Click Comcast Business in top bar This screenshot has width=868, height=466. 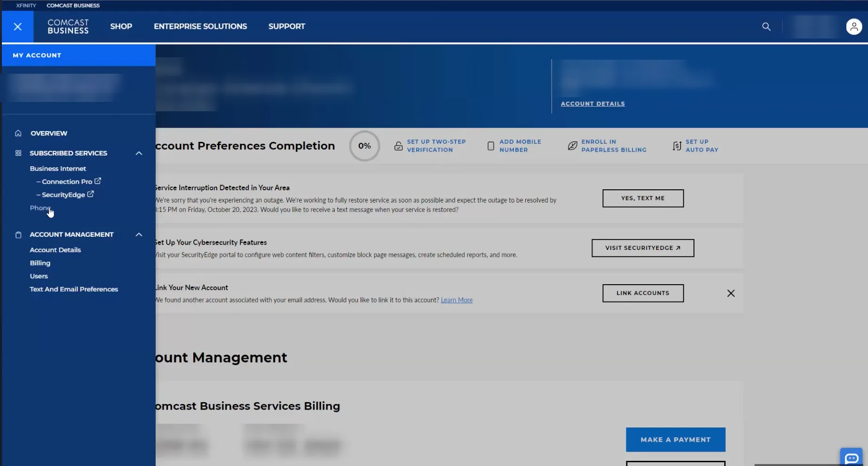click(73, 6)
